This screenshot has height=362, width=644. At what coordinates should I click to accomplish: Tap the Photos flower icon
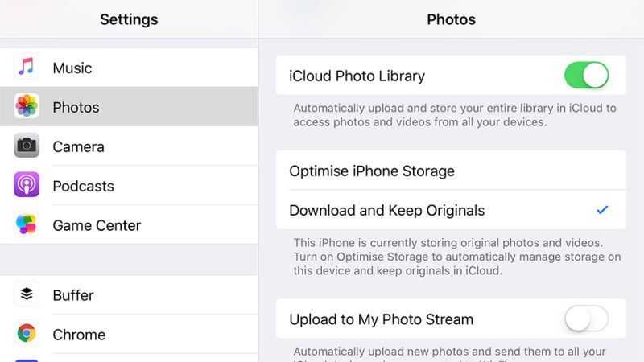[x=27, y=106]
